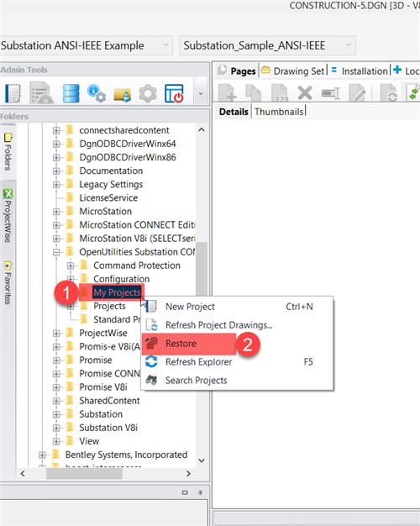Expand the SharedContent folder
The width and height of the screenshot is (420, 526).
pyautogui.click(x=56, y=401)
